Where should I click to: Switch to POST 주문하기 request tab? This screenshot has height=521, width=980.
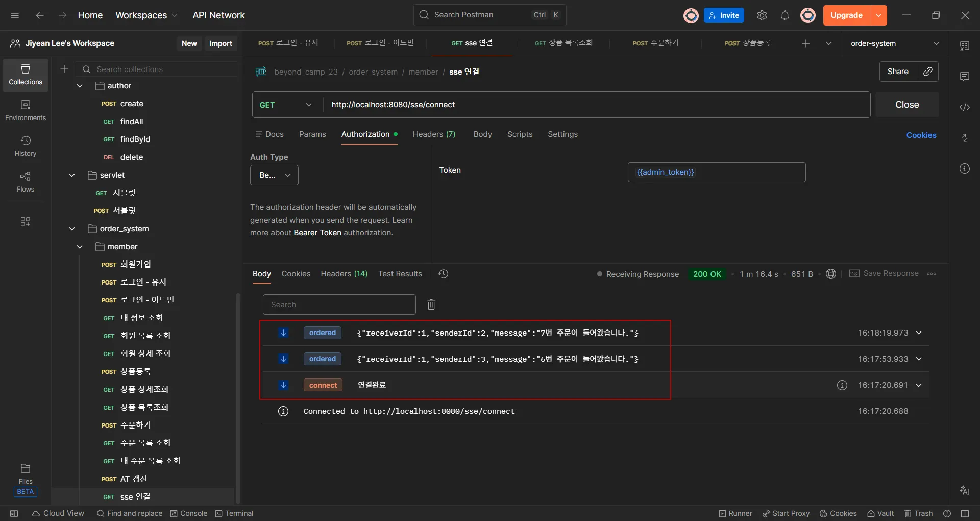tap(655, 43)
